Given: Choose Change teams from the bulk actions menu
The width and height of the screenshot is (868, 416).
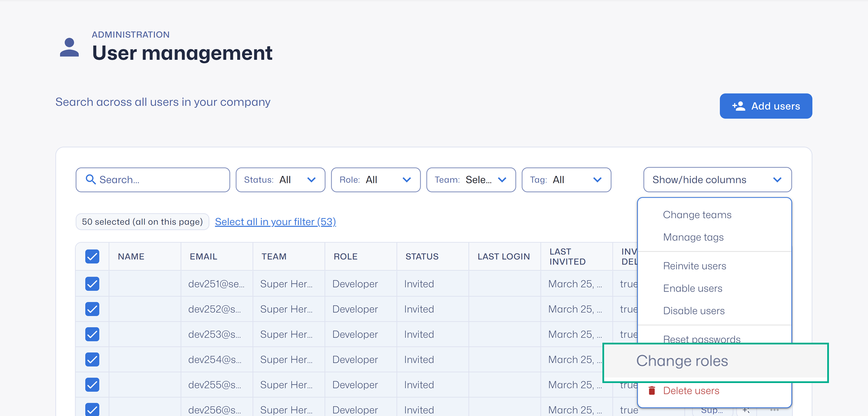Looking at the screenshot, I should click(697, 215).
